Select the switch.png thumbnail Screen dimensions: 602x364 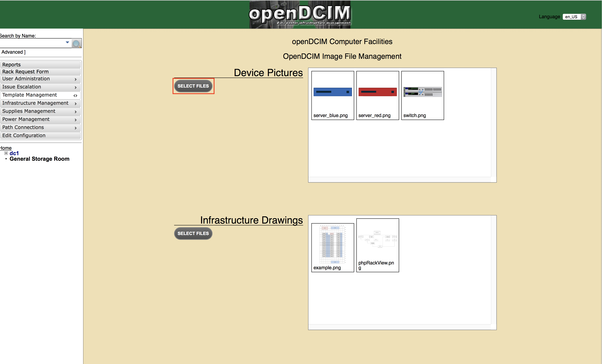pos(422,95)
